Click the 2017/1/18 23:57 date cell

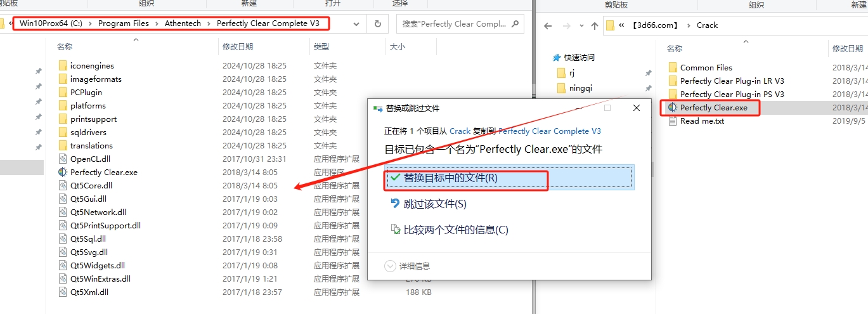[252, 292]
